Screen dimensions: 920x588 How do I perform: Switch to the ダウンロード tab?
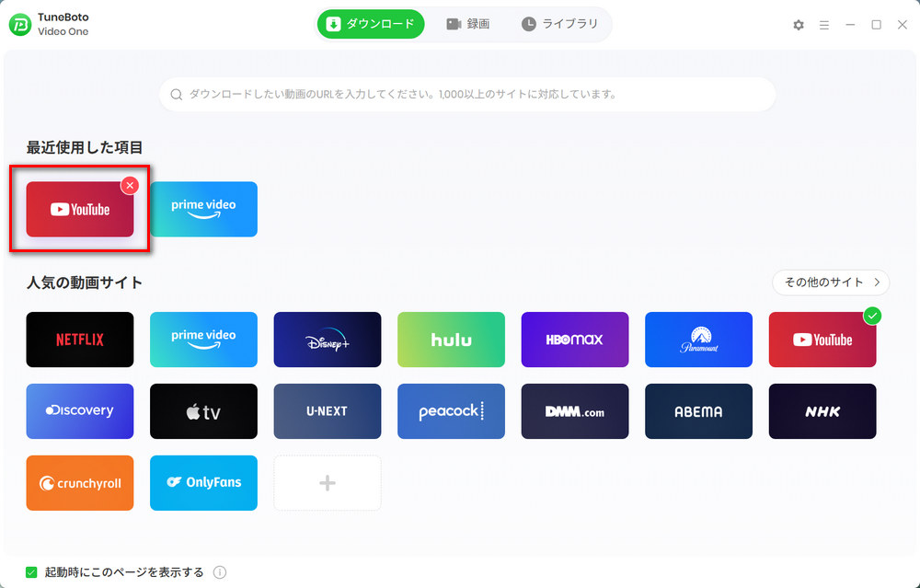[x=371, y=24]
